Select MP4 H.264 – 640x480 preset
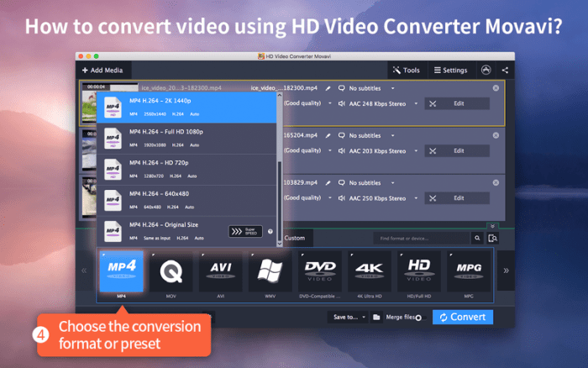Screen dimensions: 588x368 tap(186, 200)
